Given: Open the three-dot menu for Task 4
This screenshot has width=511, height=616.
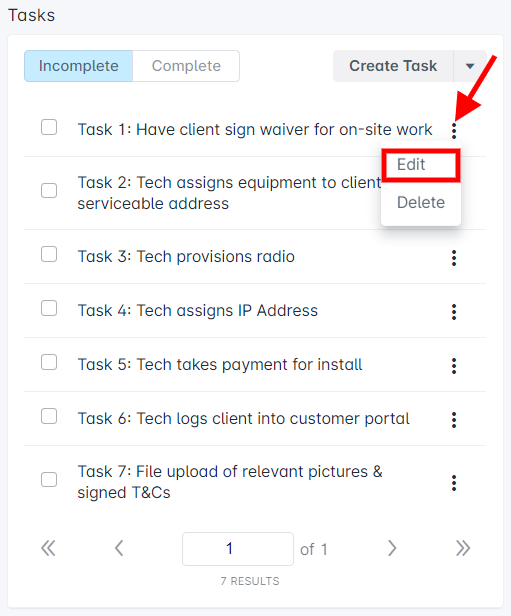Looking at the screenshot, I should pyautogui.click(x=454, y=312).
